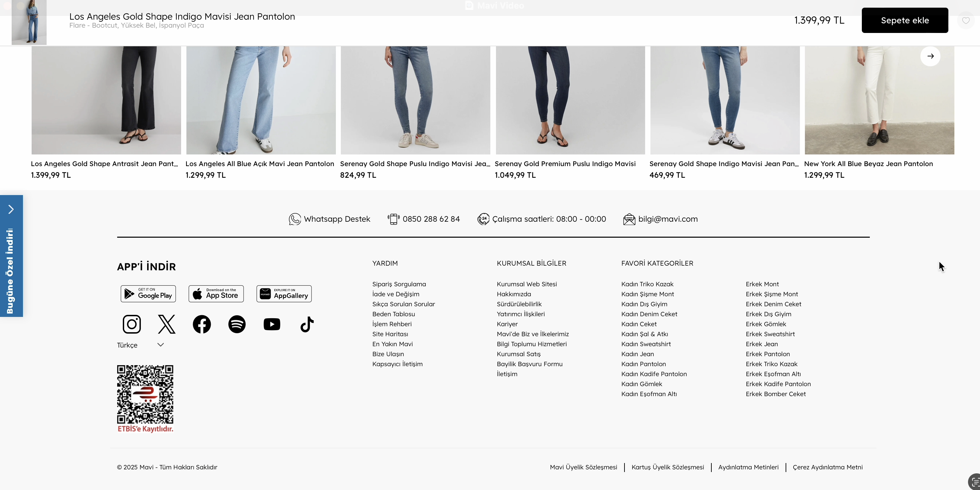Open Kartuş Üyelik Sözleşmesi link
980x490 pixels.
pyautogui.click(x=668, y=467)
